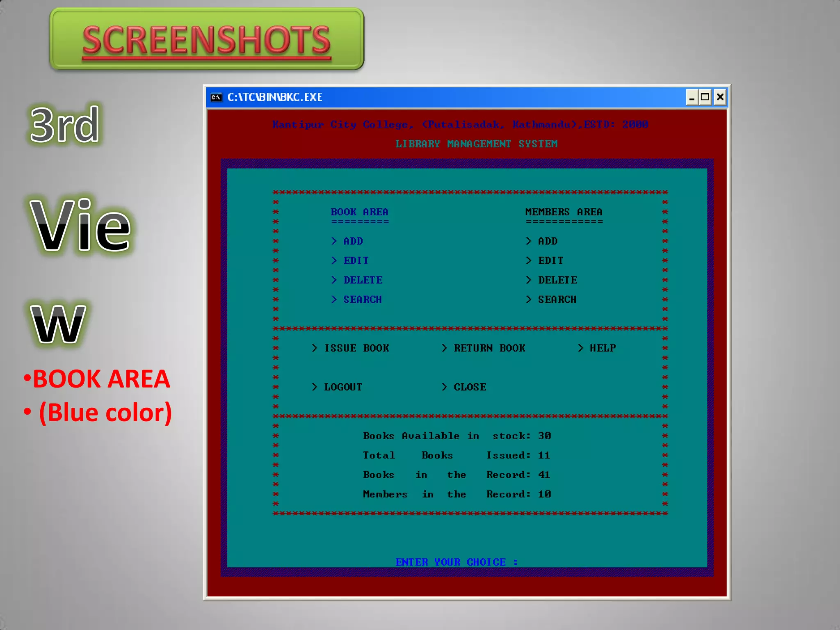Choose DELETE in Book Area menu

click(x=363, y=280)
